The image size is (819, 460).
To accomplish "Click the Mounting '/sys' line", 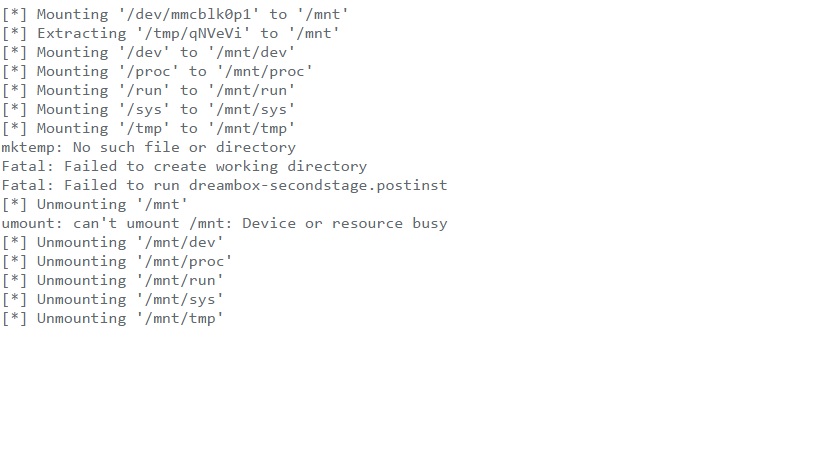I will (x=148, y=109).
